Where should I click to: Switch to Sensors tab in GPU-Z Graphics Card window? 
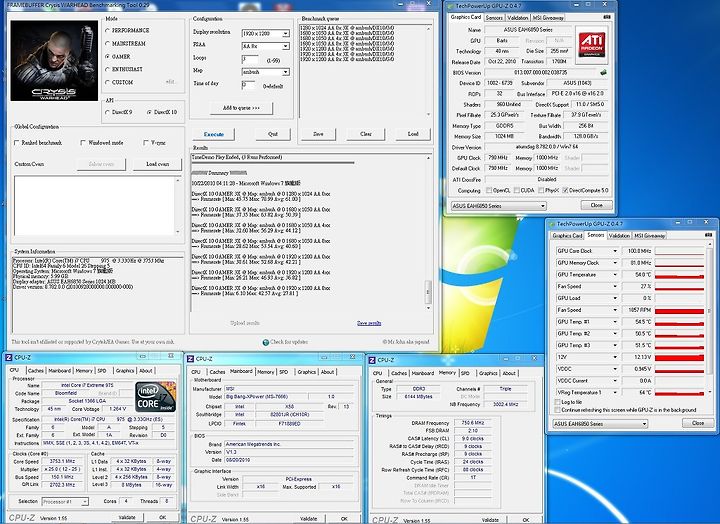pyautogui.click(x=494, y=18)
